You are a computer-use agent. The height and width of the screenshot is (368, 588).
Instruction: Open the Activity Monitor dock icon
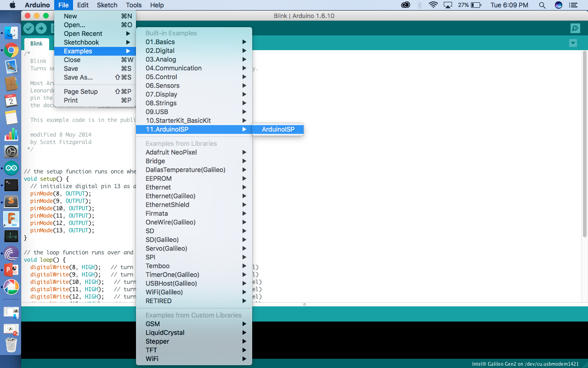[11, 236]
